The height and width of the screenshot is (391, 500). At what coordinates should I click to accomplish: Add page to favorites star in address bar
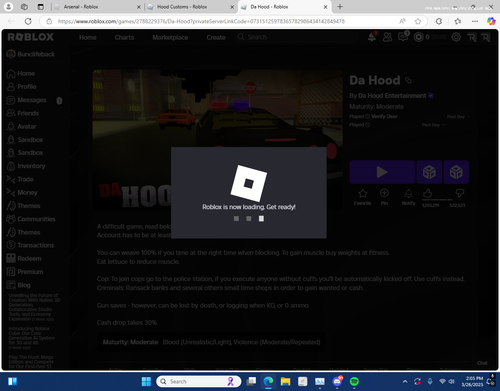[x=418, y=21]
